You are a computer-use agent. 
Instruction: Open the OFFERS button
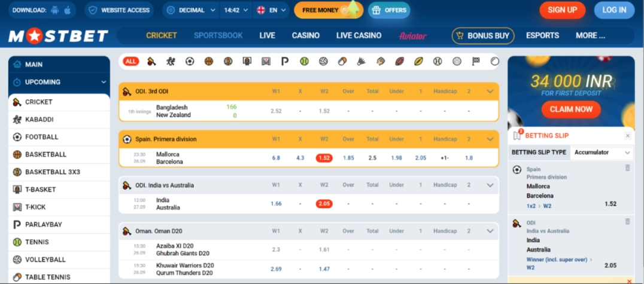coord(389,10)
